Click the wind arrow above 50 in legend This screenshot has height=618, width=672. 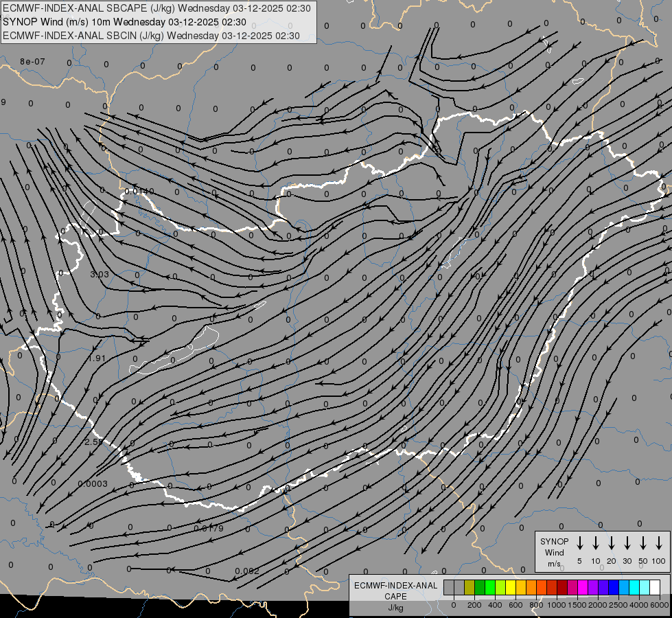click(643, 542)
